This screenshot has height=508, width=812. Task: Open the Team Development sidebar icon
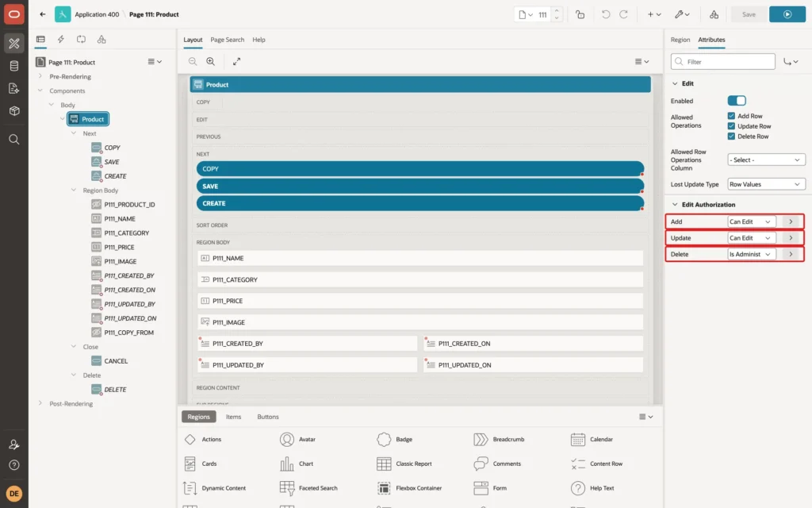[14, 88]
